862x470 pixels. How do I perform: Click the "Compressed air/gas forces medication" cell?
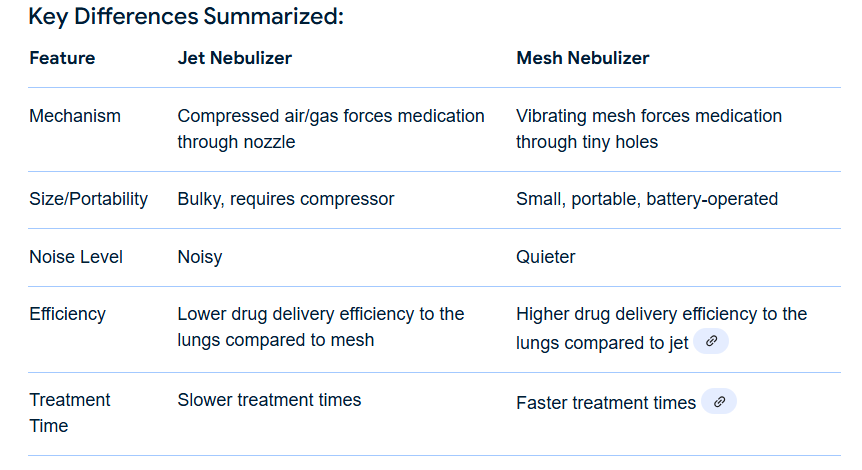click(331, 116)
